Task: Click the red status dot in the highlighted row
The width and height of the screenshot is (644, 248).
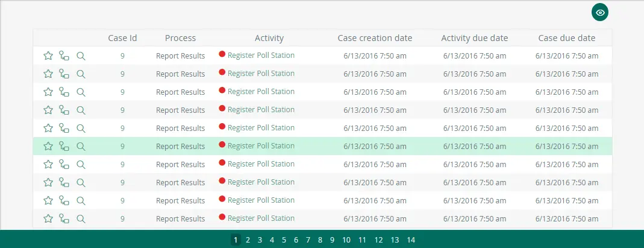Action: [x=222, y=144]
